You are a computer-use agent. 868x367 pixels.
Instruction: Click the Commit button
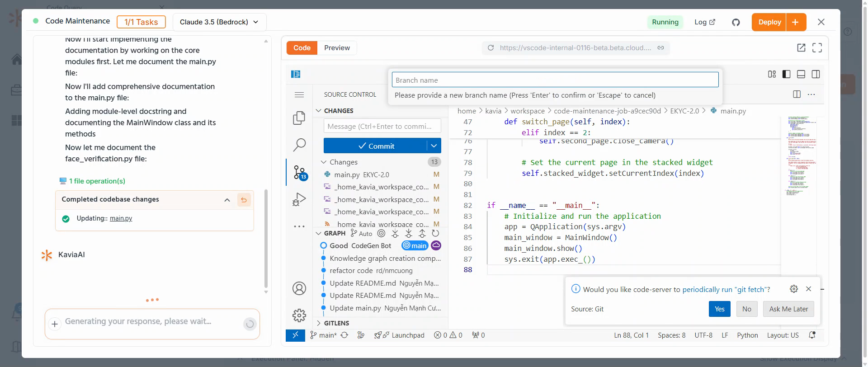tap(376, 146)
